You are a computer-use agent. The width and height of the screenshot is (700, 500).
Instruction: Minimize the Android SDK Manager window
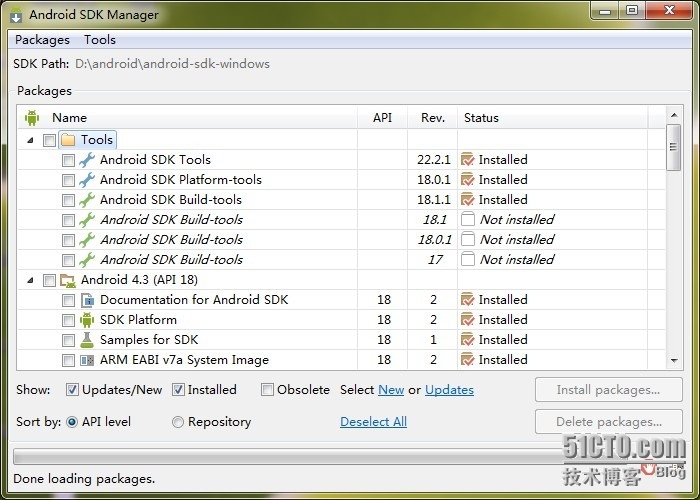pos(605,11)
